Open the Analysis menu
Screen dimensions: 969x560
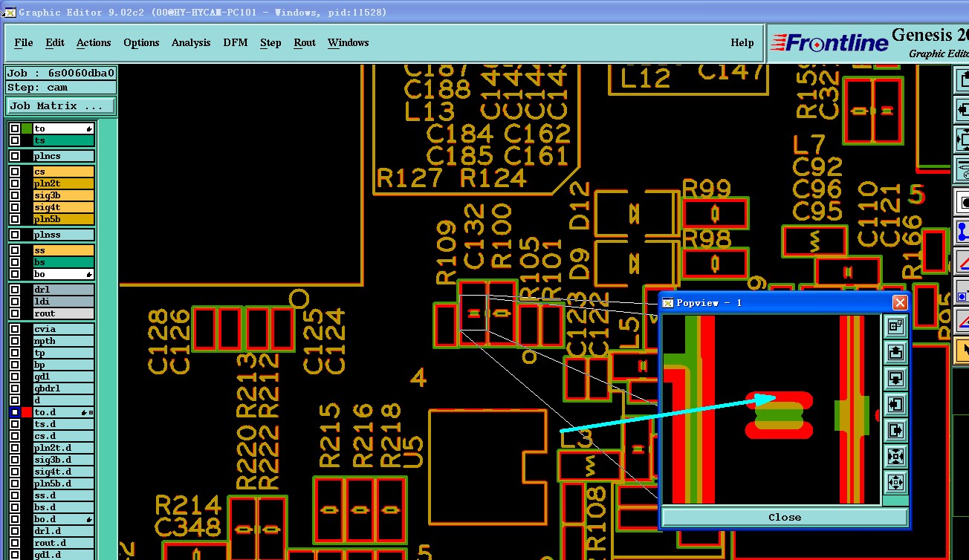(191, 42)
